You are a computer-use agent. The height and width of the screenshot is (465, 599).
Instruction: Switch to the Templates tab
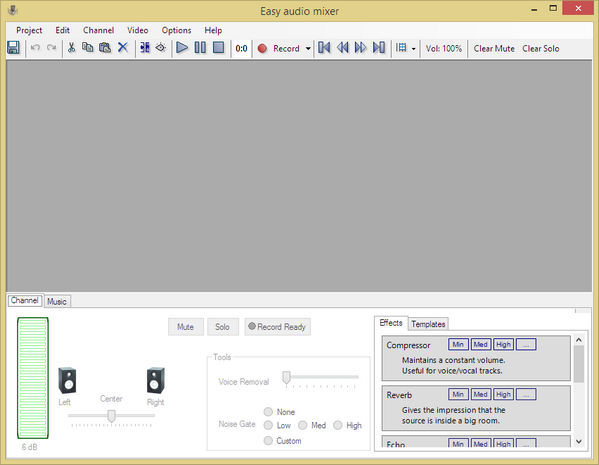[428, 324]
